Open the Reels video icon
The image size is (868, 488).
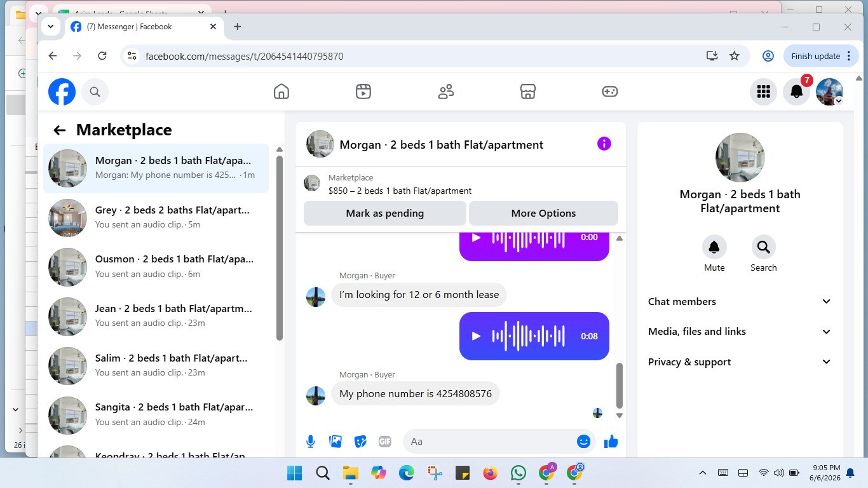[363, 92]
